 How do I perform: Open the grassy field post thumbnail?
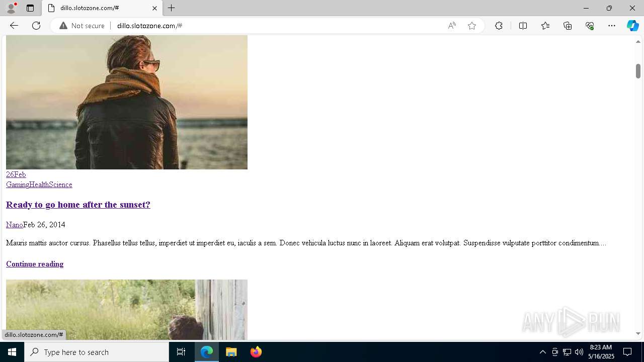coord(127,310)
